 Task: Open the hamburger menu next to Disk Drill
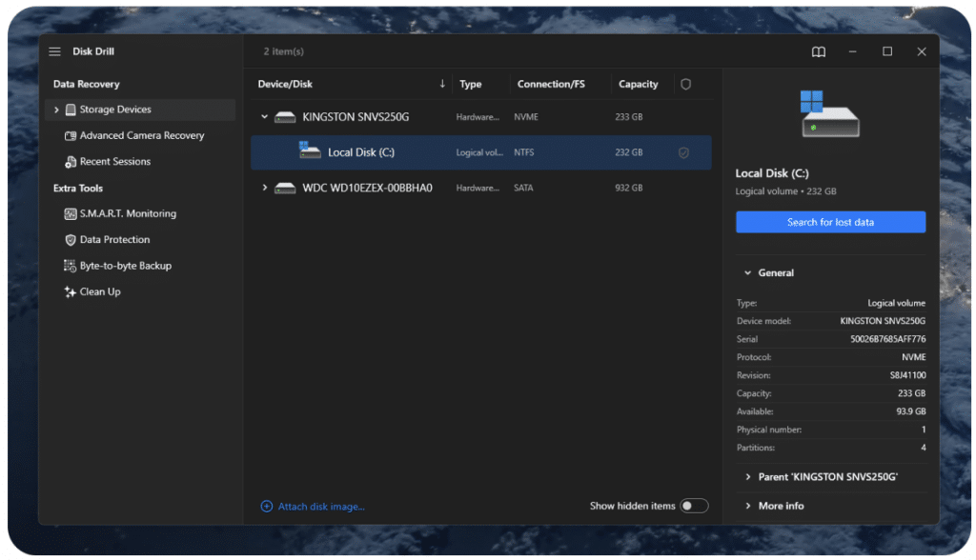[x=55, y=51]
